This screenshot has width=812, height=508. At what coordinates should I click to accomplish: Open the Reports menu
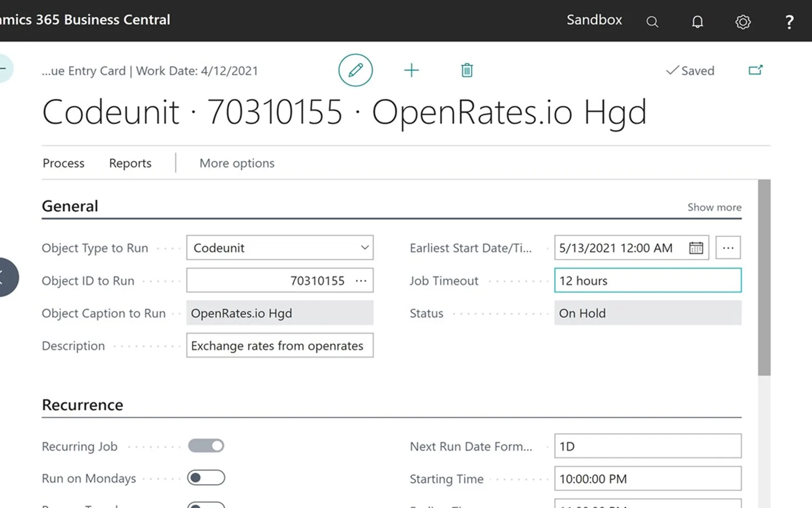coord(130,163)
